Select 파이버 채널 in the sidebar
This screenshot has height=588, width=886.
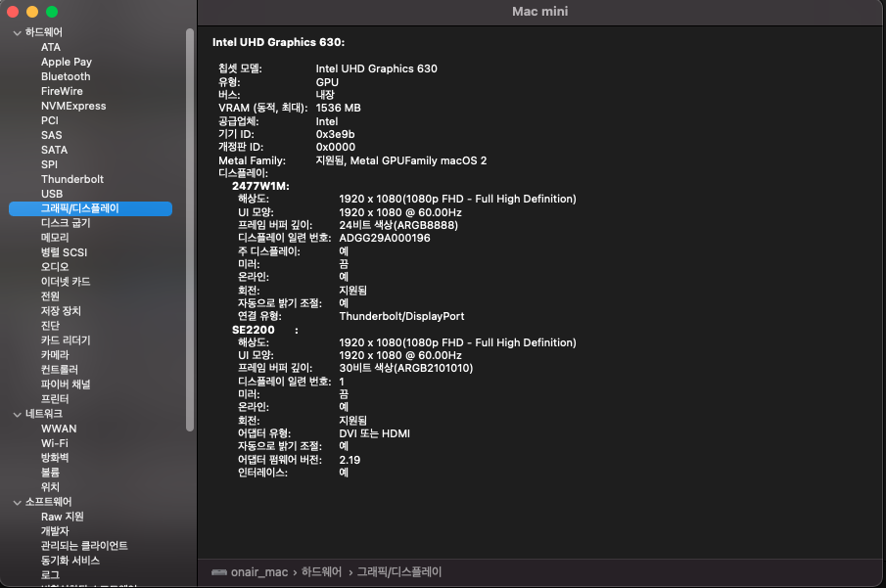click(x=66, y=384)
